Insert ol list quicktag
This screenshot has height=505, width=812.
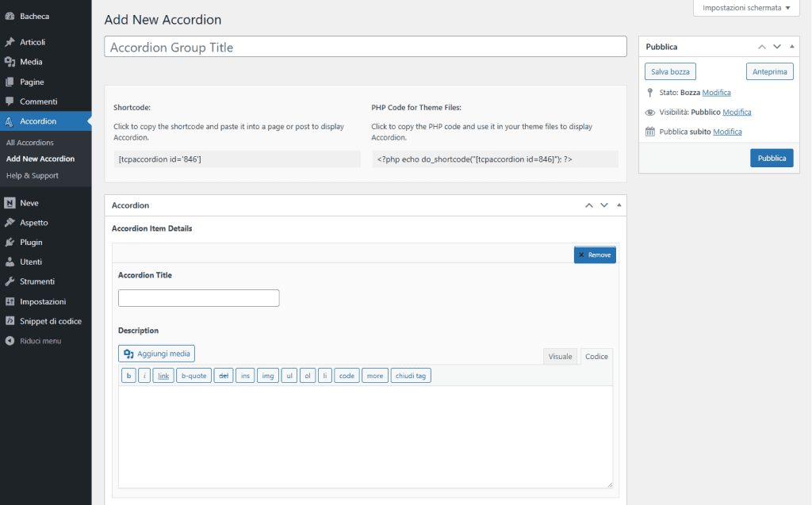point(308,376)
